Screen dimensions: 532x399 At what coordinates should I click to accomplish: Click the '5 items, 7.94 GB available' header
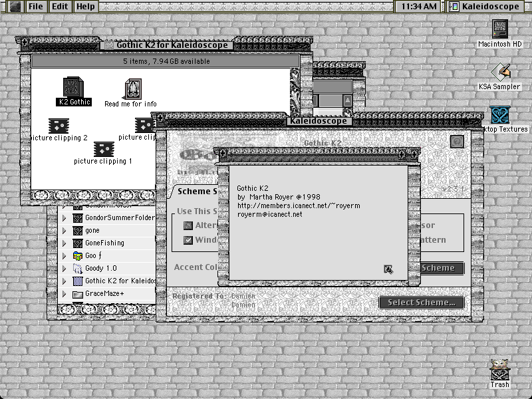(166, 61)
